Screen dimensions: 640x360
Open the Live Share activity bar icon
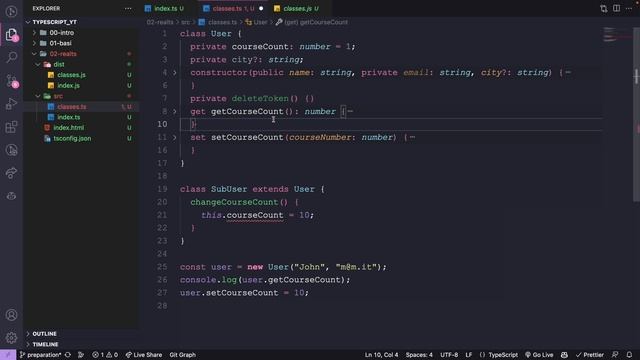11,173
